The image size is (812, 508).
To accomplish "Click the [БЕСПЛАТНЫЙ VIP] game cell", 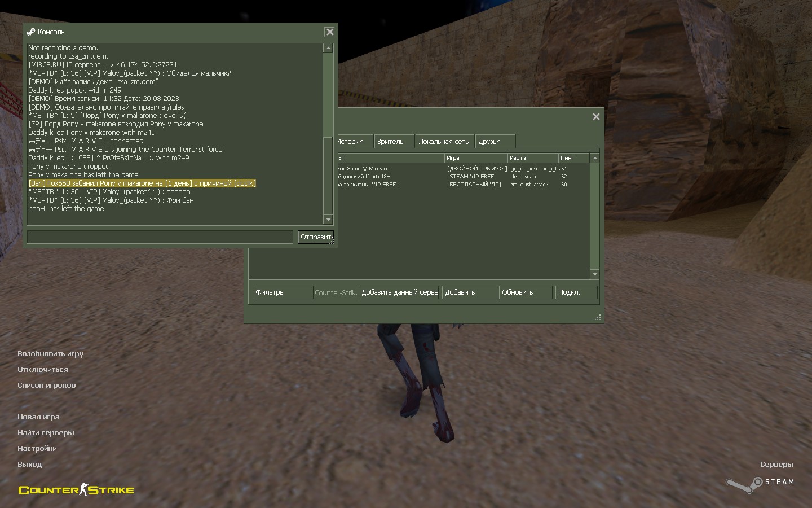I will pyautogui.click(x=474, y=185).
